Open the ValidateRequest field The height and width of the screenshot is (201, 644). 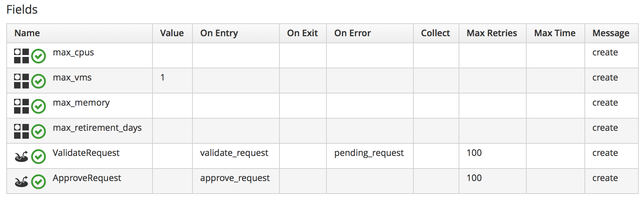pos(86,153)
